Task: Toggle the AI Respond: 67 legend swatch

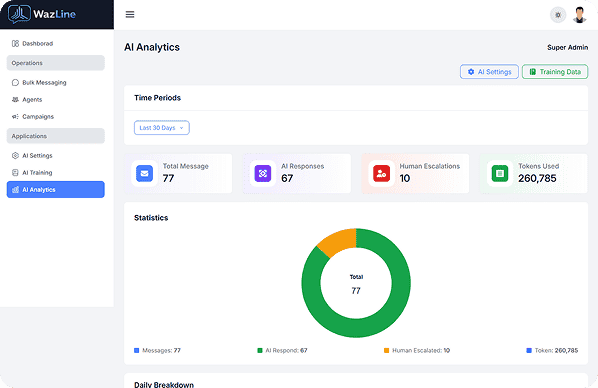Action: 260,350
